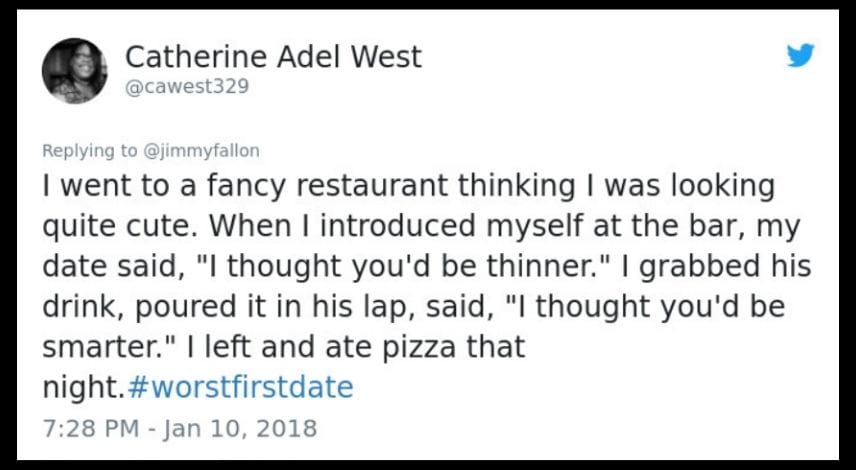The width and height of the screenshot is (856, 470).
Task: Click the Catherine Adel West display name
Action: [273, 57]
